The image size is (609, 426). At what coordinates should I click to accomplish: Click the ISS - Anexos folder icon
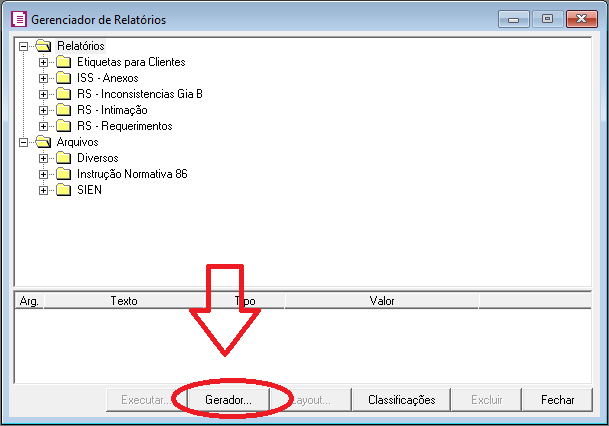click(x=63, y=78)
